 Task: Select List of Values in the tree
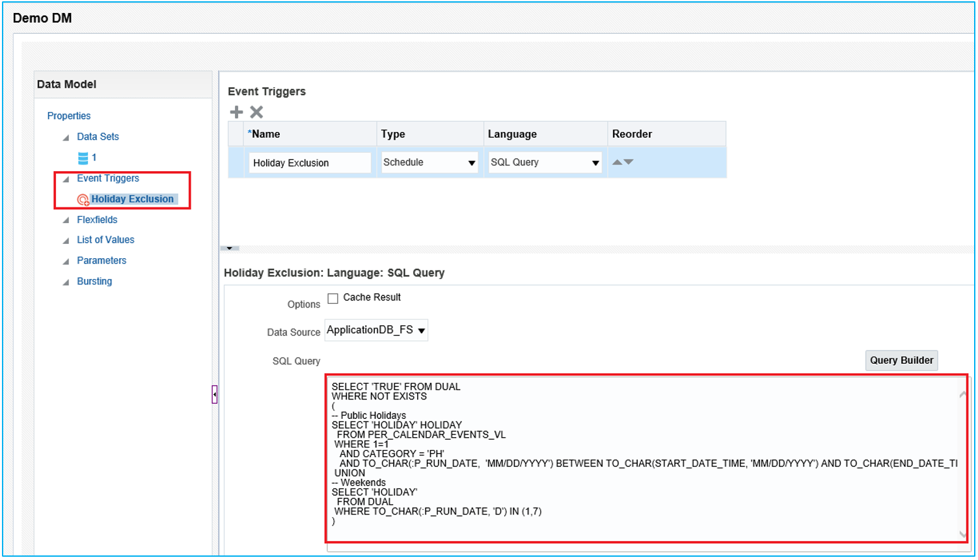pyautogui.click(x=105, y=240)
